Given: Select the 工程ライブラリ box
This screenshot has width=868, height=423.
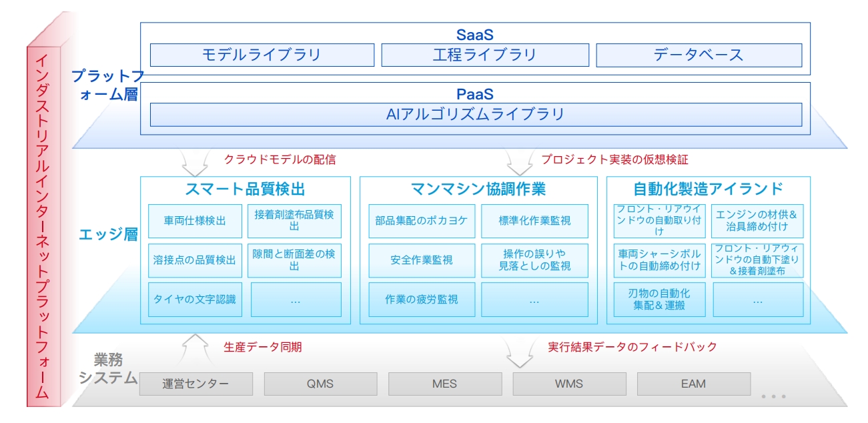Looking at the screenshot, I should 484,55.
